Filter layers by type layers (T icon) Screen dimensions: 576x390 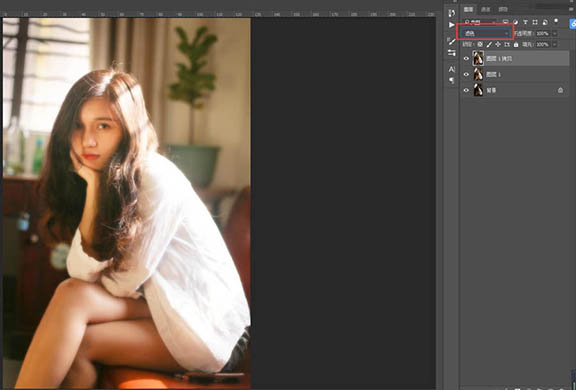[525, 22]
